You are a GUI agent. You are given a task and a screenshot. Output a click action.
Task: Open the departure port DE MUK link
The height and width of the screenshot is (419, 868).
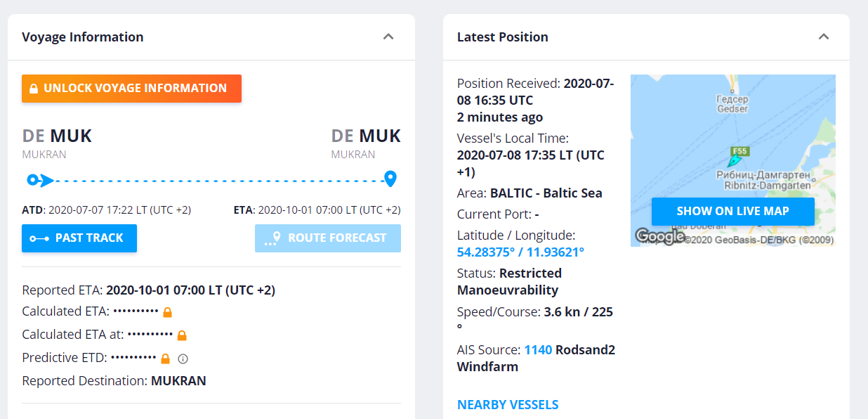56,136
